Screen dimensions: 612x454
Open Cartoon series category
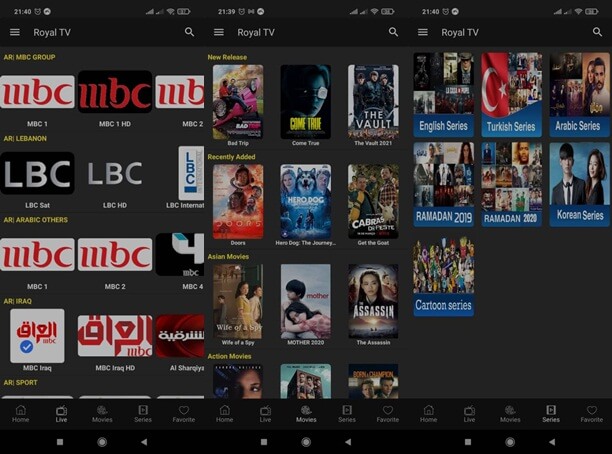click(444, 276)
